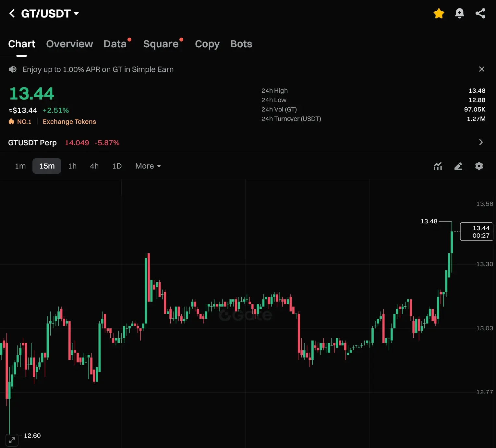Click the speaker announcement icon
The image size is (496, 448).
pos(13,69)
